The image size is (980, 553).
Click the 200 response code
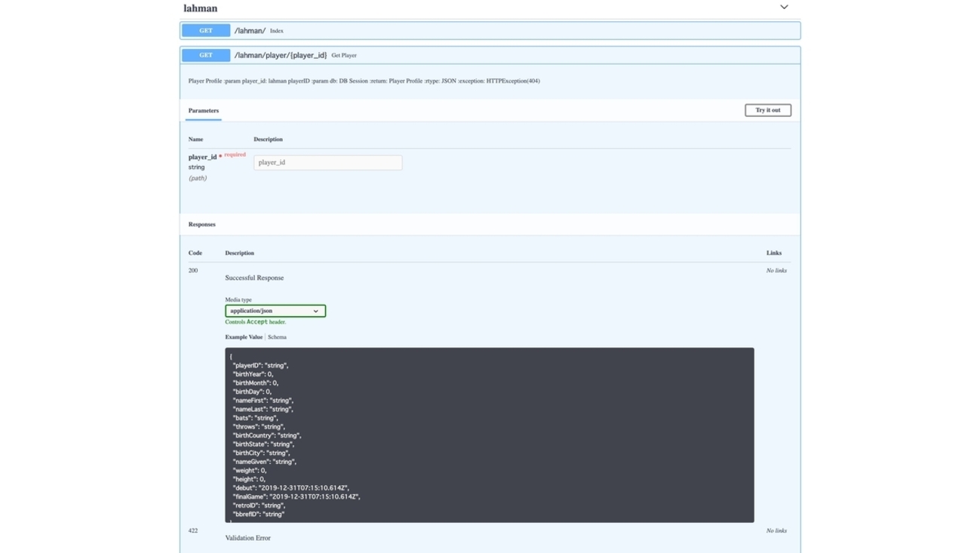pos(193,270)
